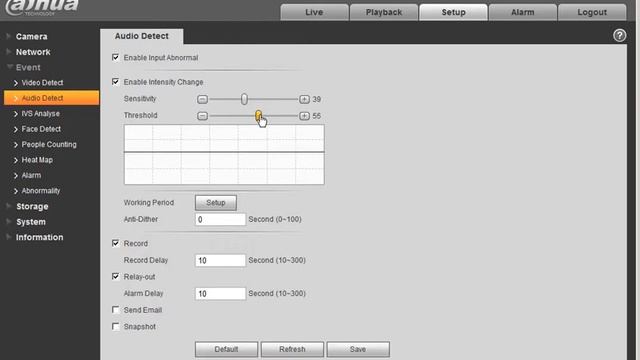The height and width of the screenshot is (360, 640).
Task: Enable the Snapshot checkbox
Action: click(x=116, y=326)
